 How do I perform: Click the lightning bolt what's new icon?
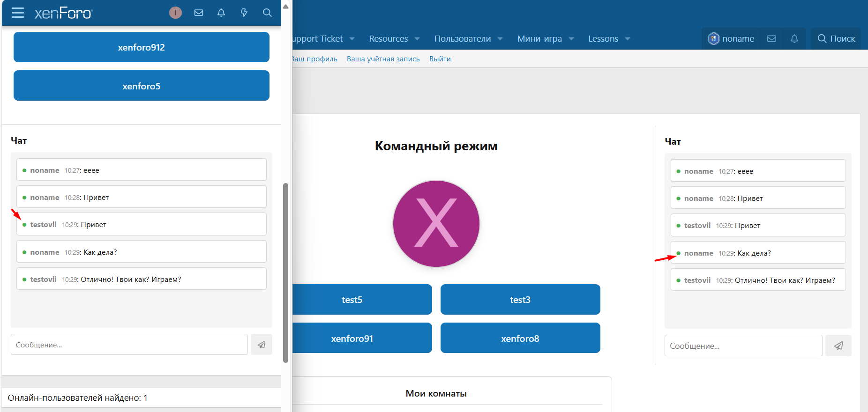[244, 13]
